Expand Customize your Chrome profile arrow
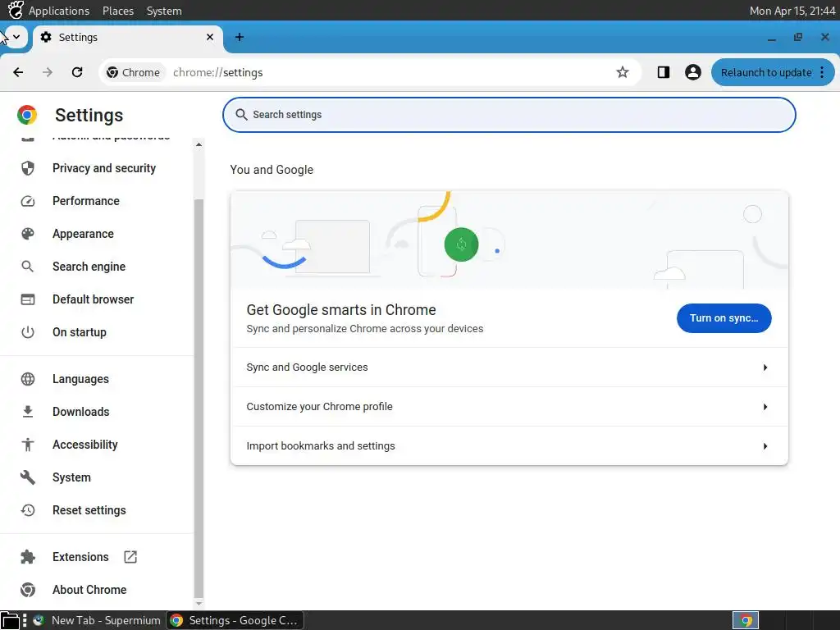 click(x=765, y=407)
